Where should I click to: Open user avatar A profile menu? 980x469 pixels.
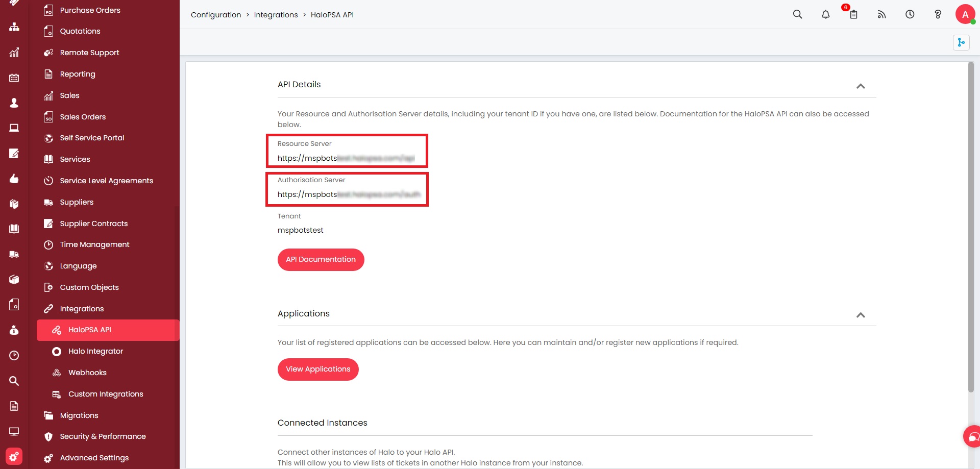[x=965, y=14]
